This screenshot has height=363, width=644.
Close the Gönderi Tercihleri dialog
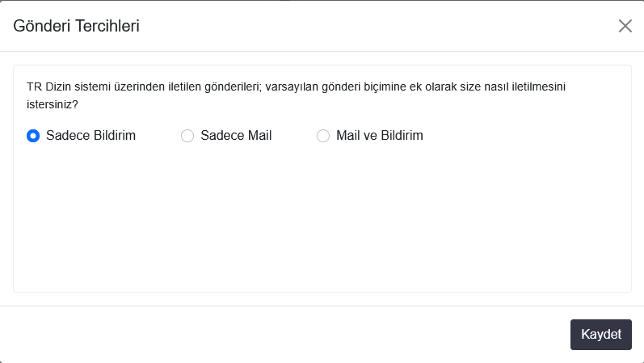pos(625,26)
